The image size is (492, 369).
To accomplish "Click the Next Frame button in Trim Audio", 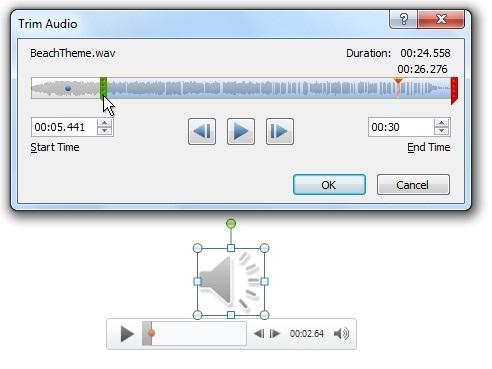I will 280,131.
